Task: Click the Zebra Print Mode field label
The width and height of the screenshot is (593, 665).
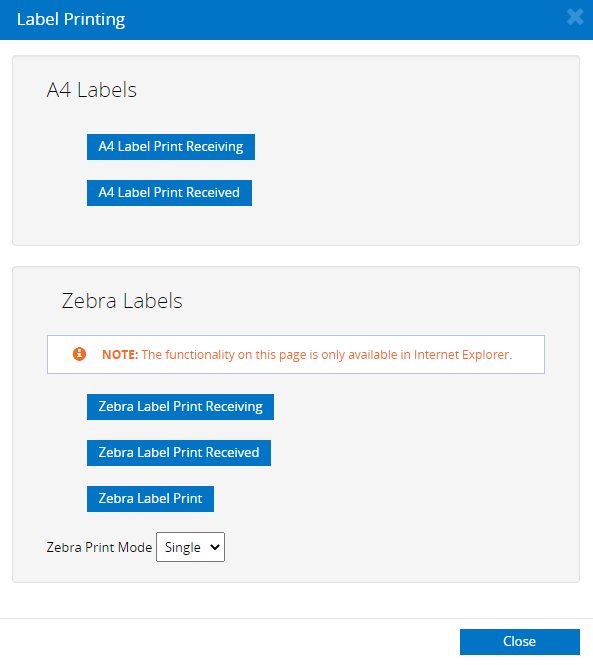Action: tap(99, 547)
